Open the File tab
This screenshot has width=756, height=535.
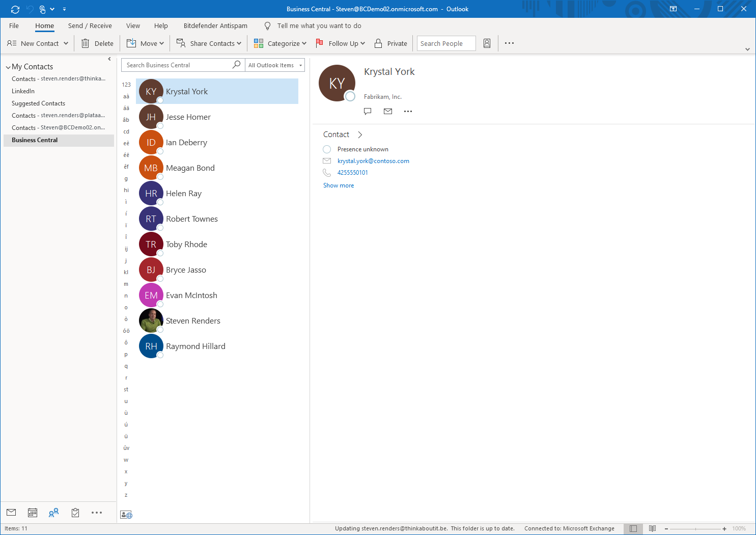coord(14,25)
